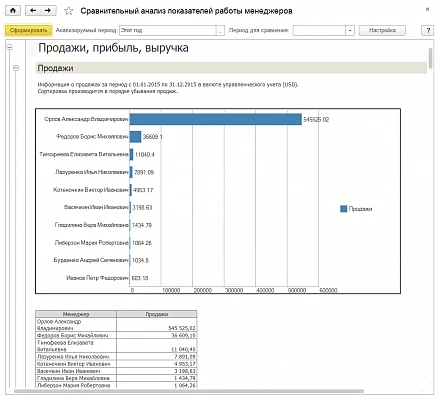Click the Сформировать button

point(28,30)
